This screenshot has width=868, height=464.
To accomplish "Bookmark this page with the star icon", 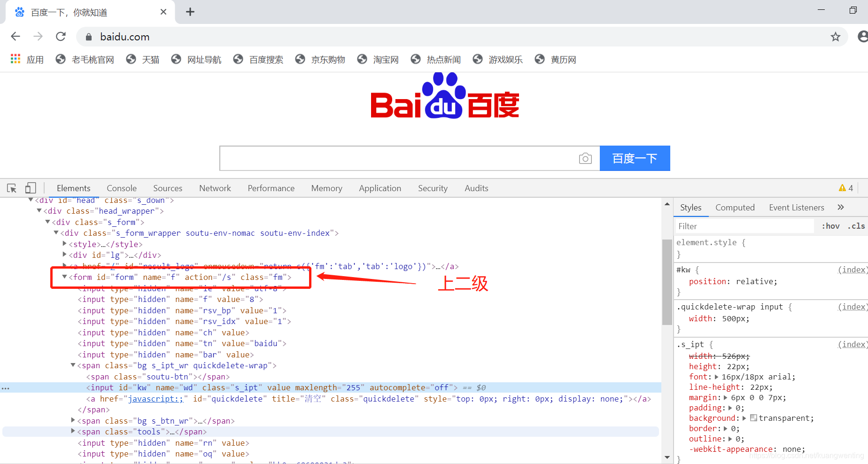I will point(835,37).
